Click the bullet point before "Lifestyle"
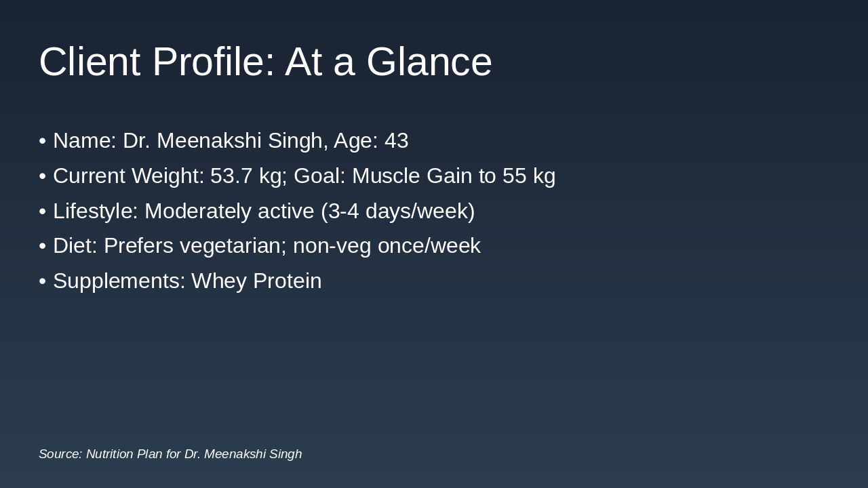 [43, 211]
